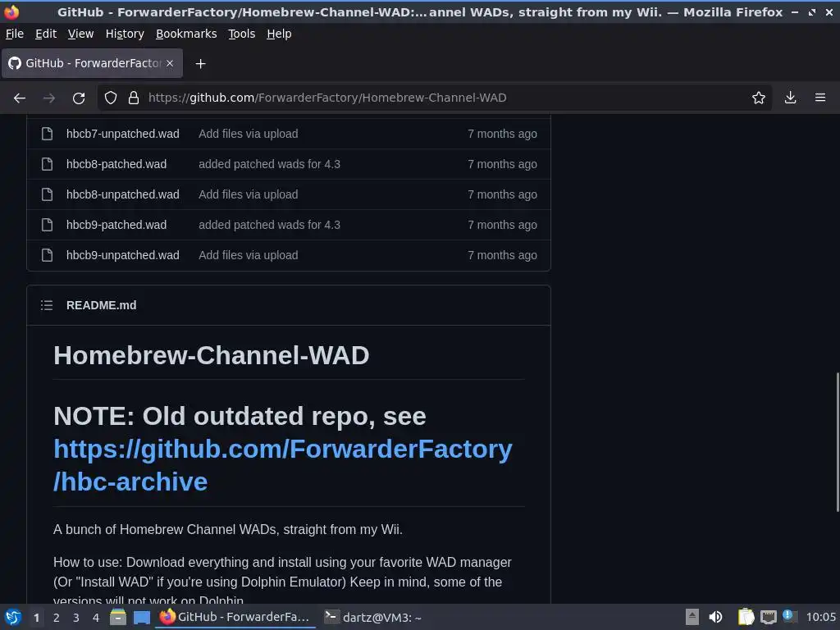
Task: Open the File menu
Action: click(15, 34)
